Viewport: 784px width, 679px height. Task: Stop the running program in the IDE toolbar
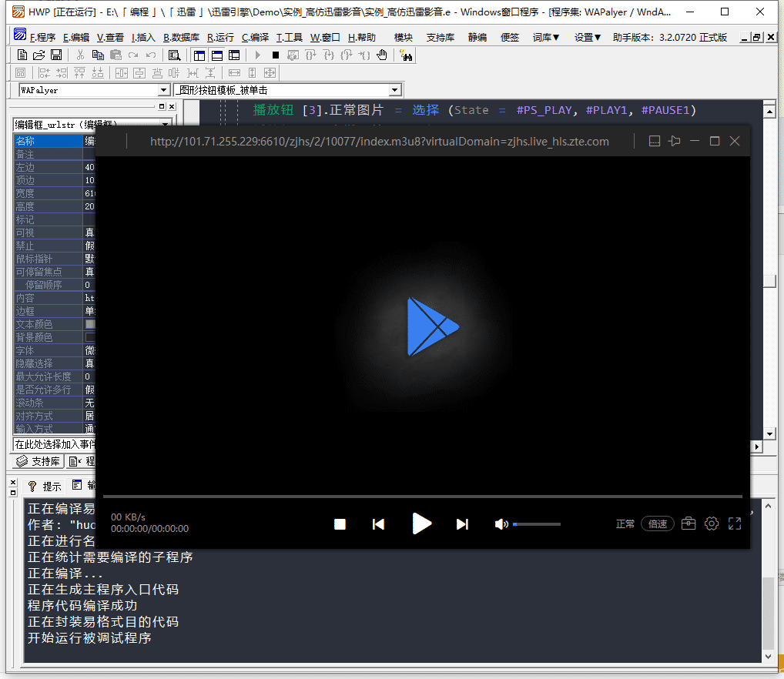coord(275,55)
